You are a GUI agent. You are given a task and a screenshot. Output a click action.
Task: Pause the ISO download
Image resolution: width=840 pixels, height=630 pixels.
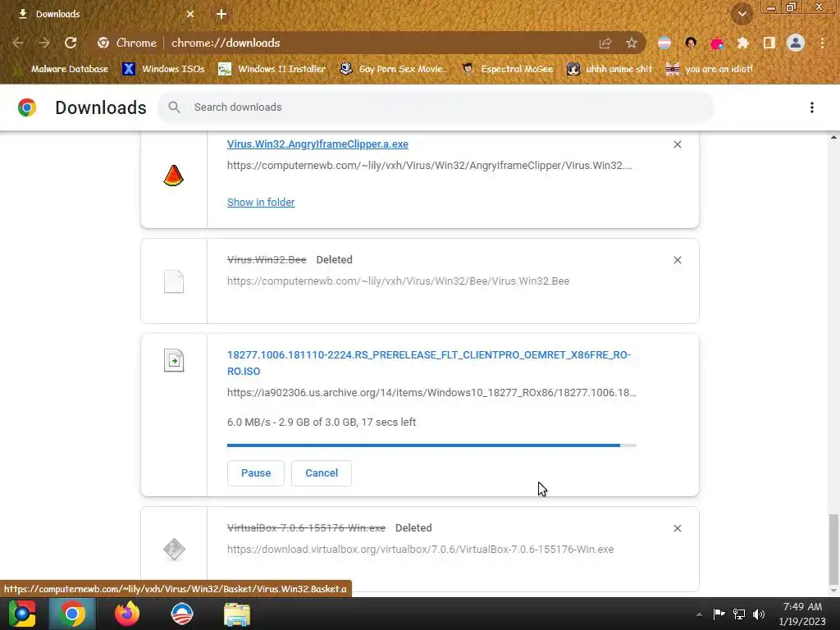click(x=256, y=473)
